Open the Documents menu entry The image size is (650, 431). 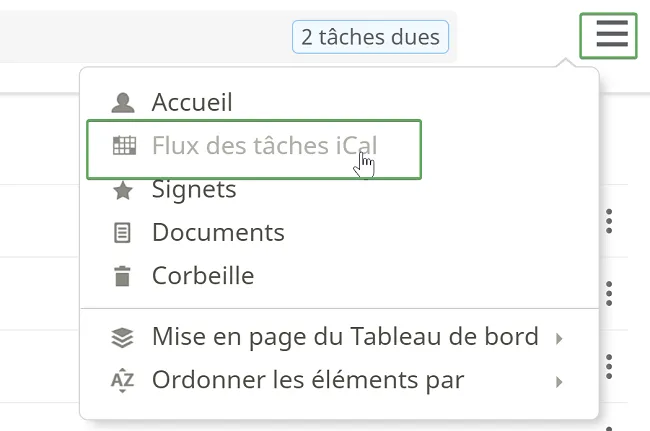[x=218, y=232]
